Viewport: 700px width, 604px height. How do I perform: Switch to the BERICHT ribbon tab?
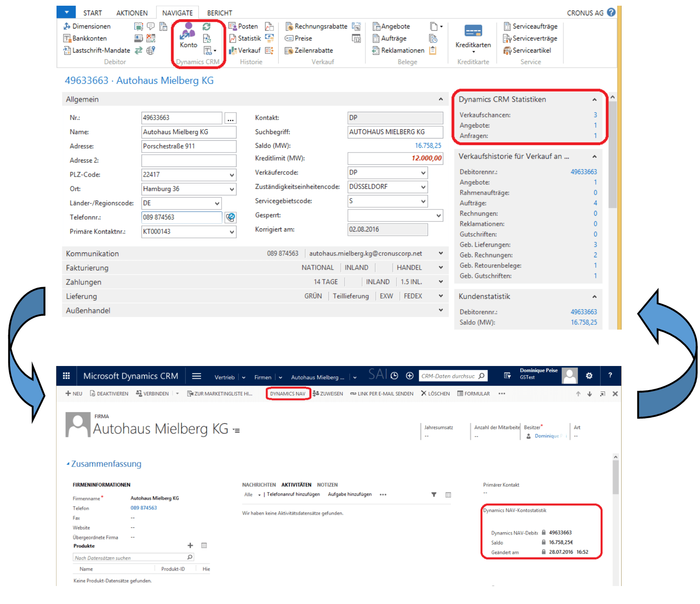point(219,13)
